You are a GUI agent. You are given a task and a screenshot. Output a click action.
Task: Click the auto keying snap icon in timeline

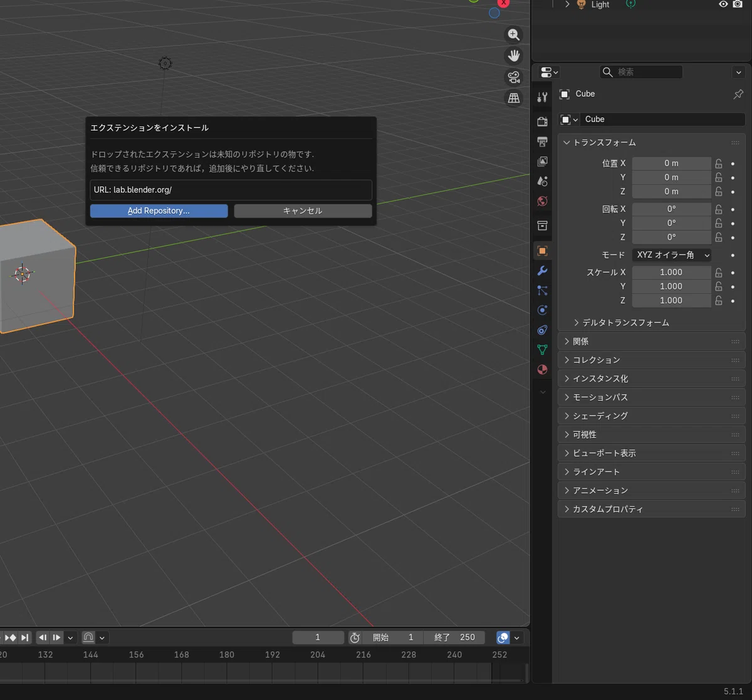(88, 637)
